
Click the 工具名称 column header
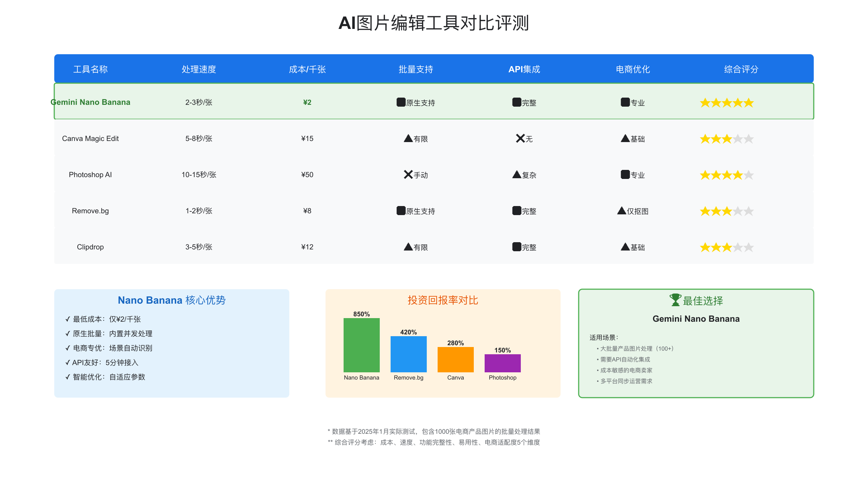click(90, 69)
